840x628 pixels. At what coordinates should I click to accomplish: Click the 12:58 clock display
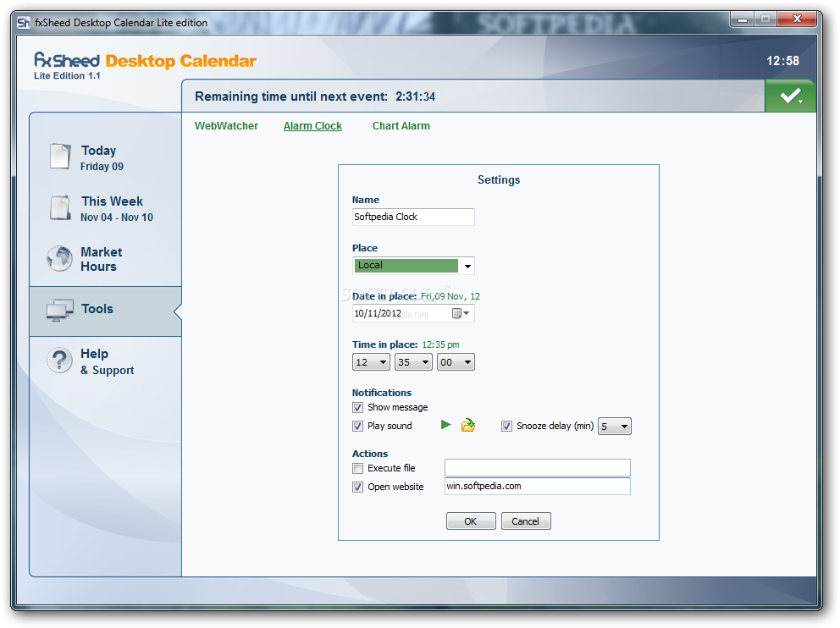coord(782,61)
